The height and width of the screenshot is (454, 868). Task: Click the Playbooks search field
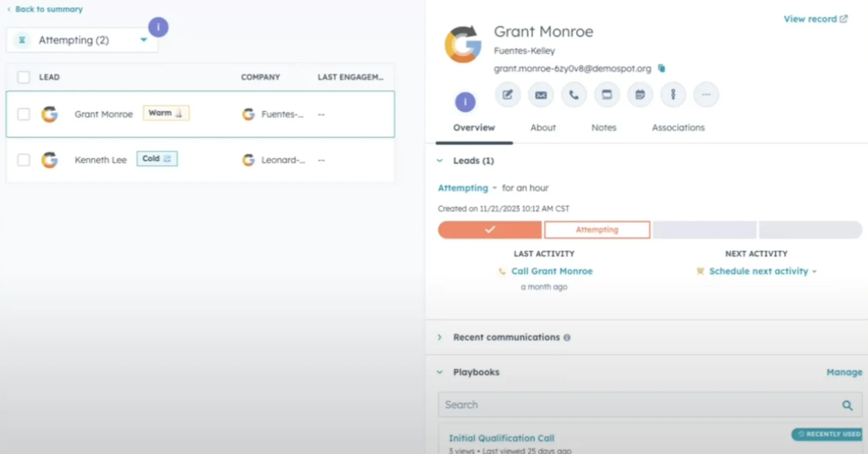(650, 405)
